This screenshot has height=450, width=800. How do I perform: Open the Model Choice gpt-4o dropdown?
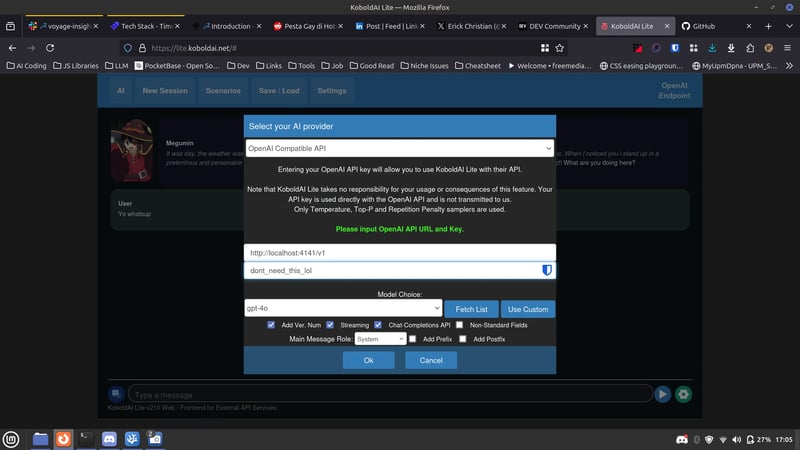click(343, 308)
